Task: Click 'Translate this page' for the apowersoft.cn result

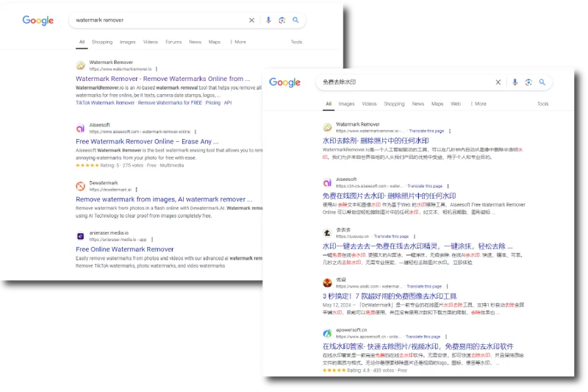Action: pyautogui.click(x=423, y=337)
